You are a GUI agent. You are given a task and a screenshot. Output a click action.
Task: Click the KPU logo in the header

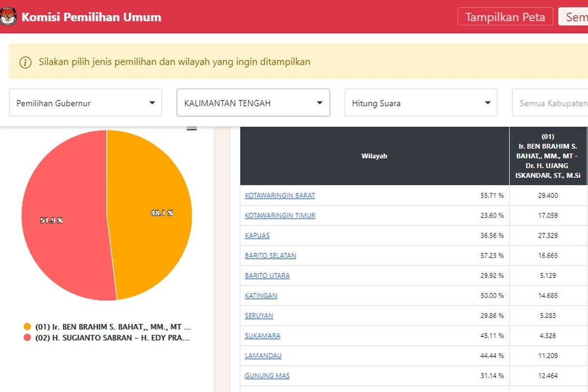(x=7, y=17)
